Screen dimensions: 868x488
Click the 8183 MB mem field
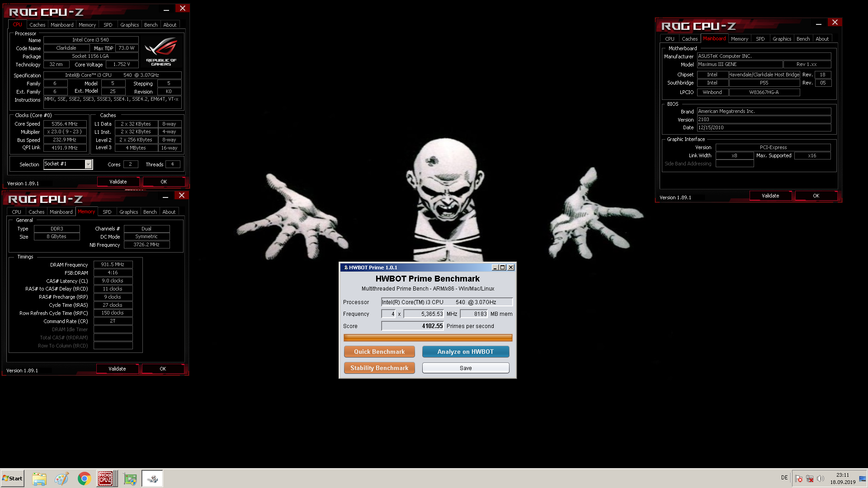(x=474, y=314)
